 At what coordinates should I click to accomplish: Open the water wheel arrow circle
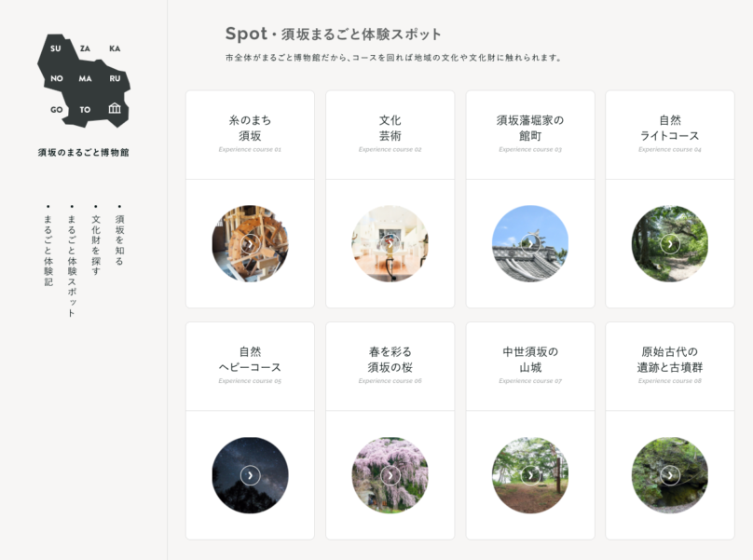click(250, 243)
